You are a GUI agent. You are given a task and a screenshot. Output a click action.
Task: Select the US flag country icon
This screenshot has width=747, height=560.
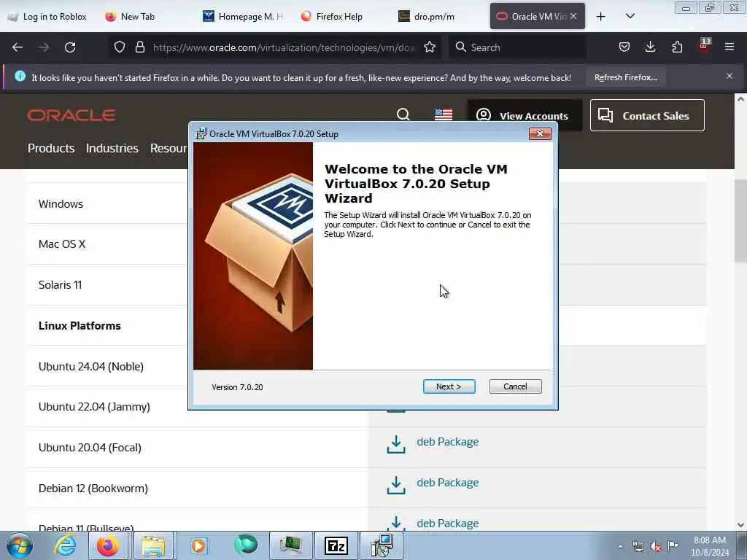tap(444, 114)
